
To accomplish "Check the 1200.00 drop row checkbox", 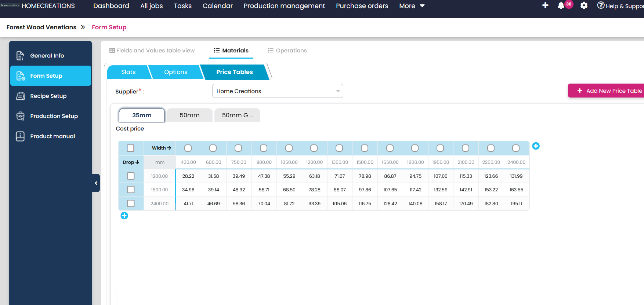I will (x=131, y=176).
